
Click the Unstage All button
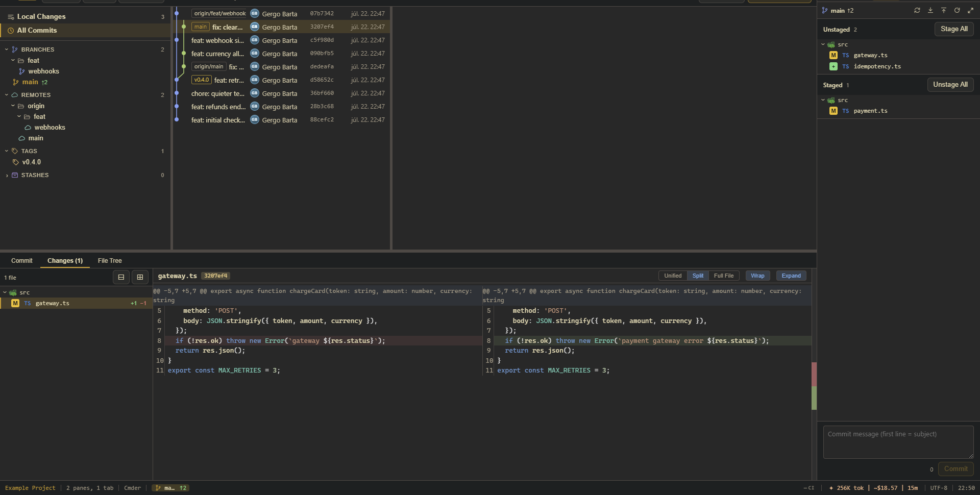[950, 85]
